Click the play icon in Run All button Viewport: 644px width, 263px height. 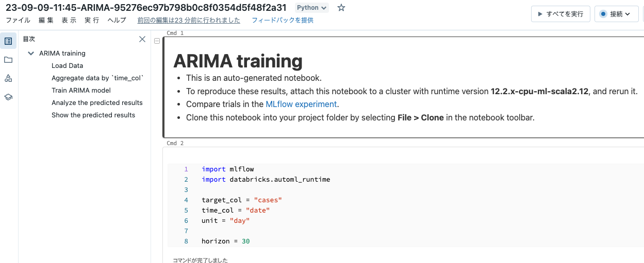[x=540, y=14]
